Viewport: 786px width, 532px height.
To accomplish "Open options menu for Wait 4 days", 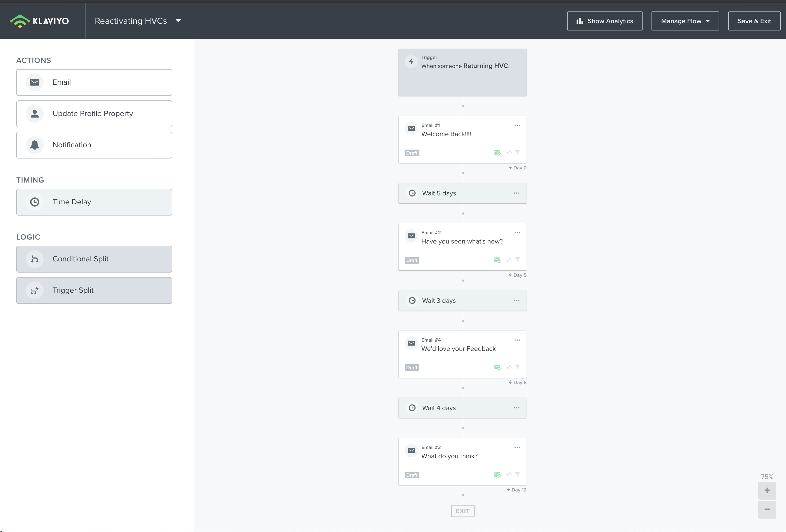I will (516, 408).
